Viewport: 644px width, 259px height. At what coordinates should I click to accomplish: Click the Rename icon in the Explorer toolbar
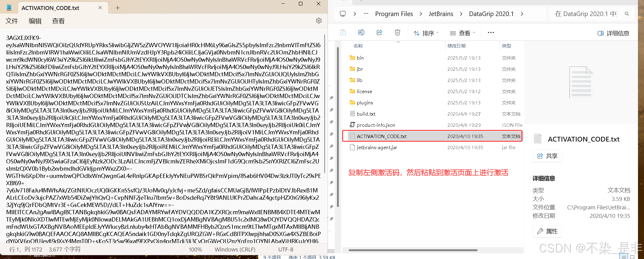point(361,33)
